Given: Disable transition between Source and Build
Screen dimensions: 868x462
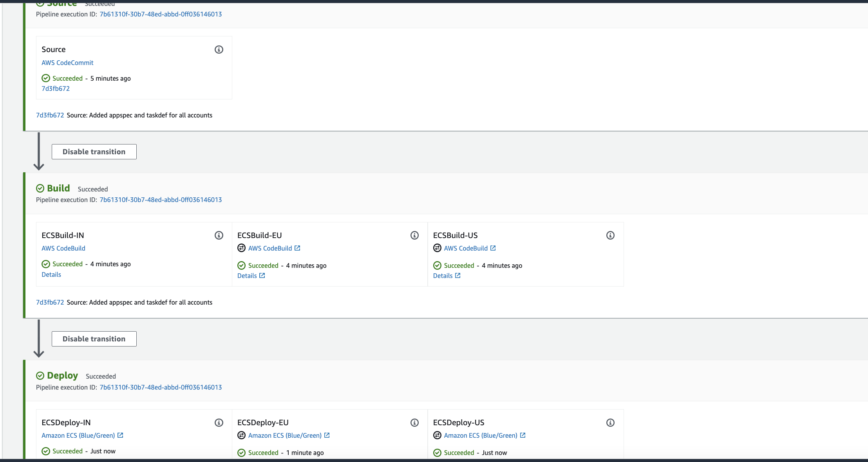Looking at the screenshot, I should coord(94,152).
